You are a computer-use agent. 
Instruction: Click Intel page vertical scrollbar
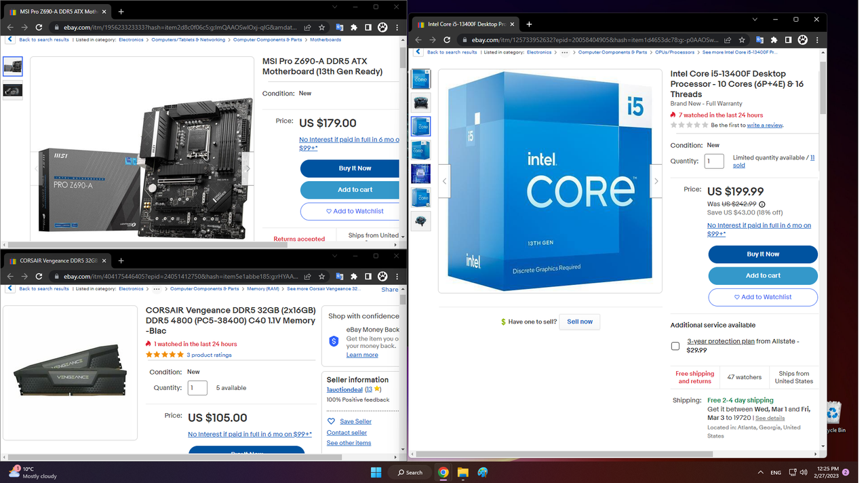(823, 88)
